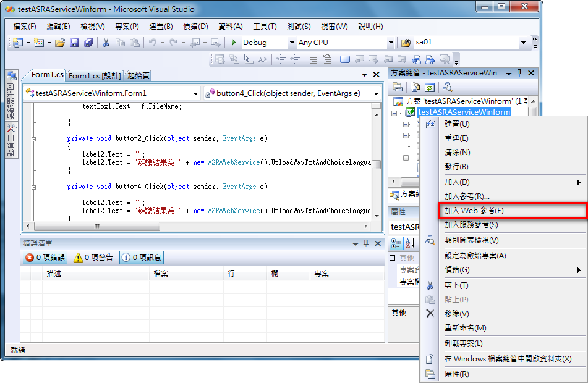The image size is (588, 383).
Task: Open the 建置(B) menu in menu bar
Action: pyautogui.click(x=161, y=27)
